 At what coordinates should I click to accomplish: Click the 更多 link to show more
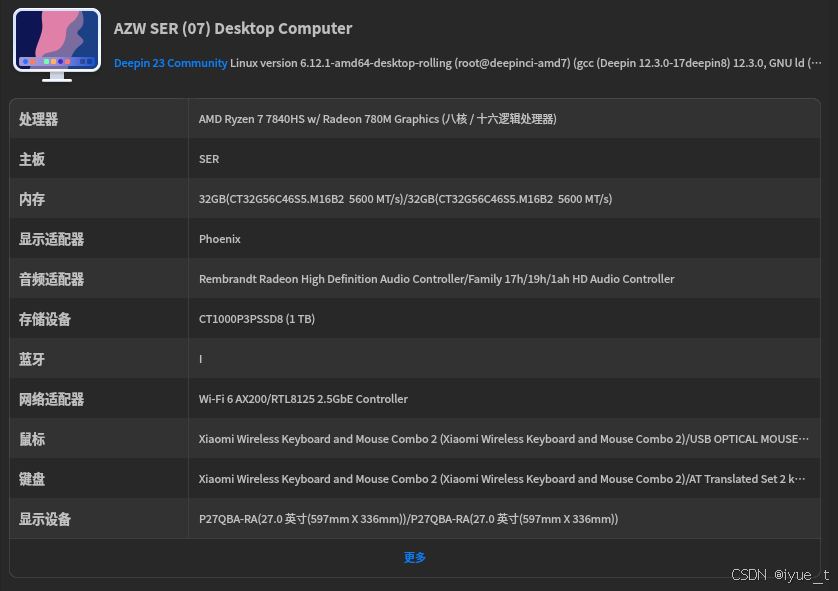click(415, 557)
